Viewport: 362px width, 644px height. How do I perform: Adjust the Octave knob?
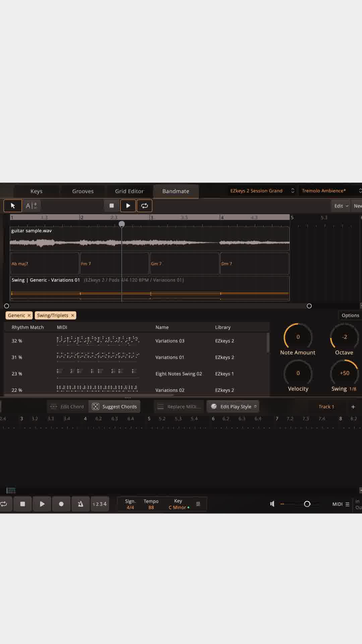pyautogui.click(x=344, y=337)
